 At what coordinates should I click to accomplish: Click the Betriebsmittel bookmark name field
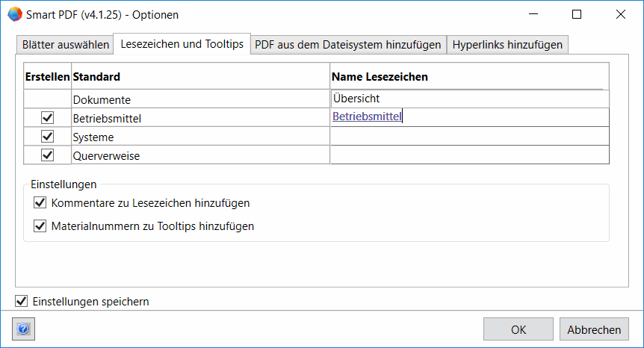[469, 117]
